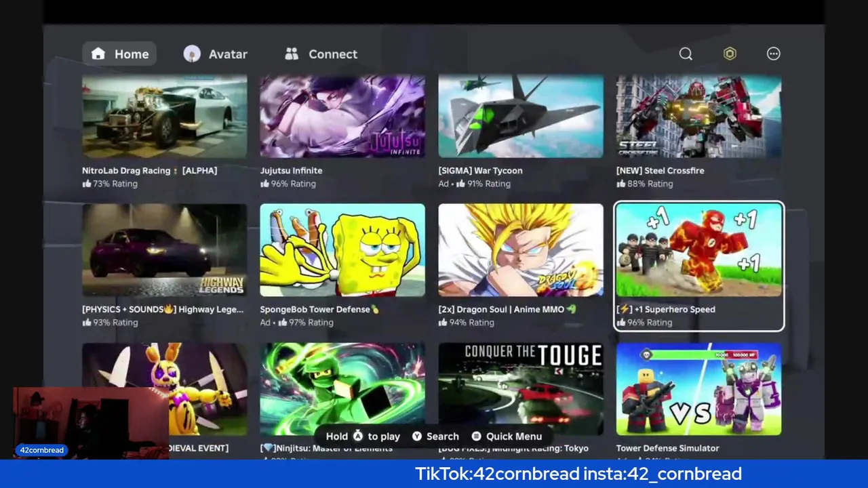
Task: Click the Highway Legends title text
Action: pyautogui.click(x=163, y=310)
